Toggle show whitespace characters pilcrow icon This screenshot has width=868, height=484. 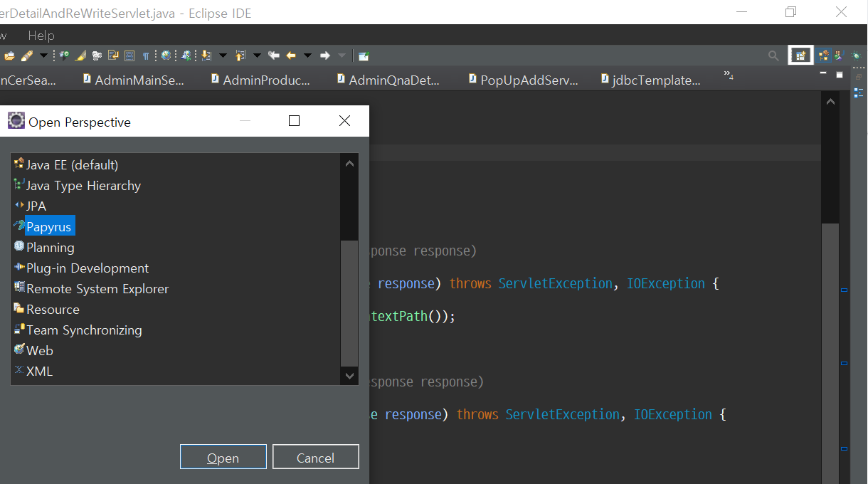click(145, 56)
